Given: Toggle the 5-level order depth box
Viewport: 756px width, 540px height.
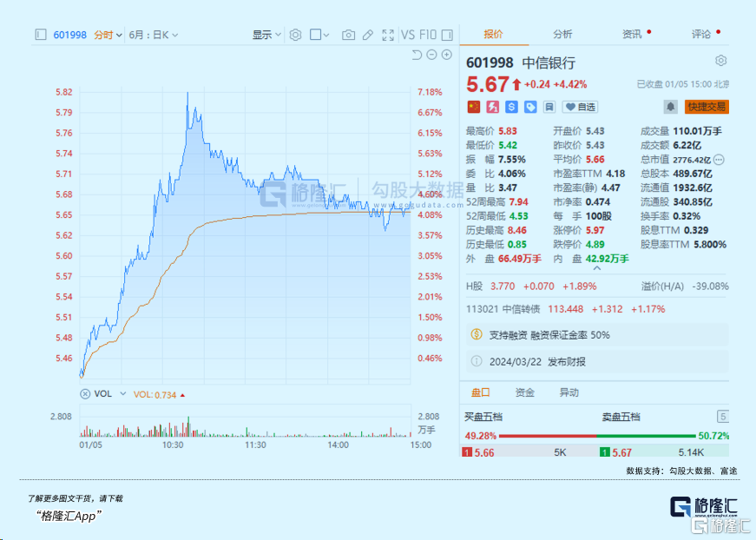Looking at the screenshot, I should pos(723,417).
